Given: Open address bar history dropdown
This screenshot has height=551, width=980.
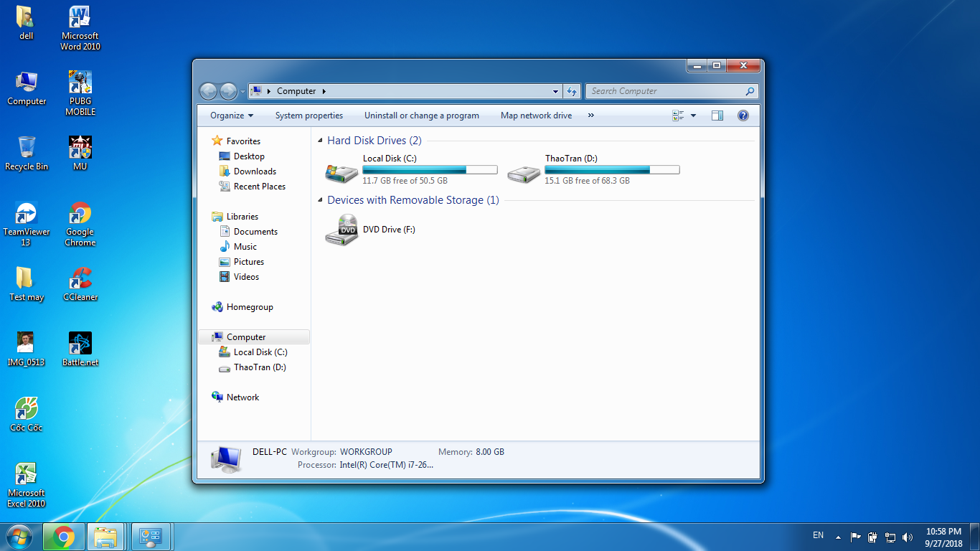Looking at the screenshot, I should (555, 91).
